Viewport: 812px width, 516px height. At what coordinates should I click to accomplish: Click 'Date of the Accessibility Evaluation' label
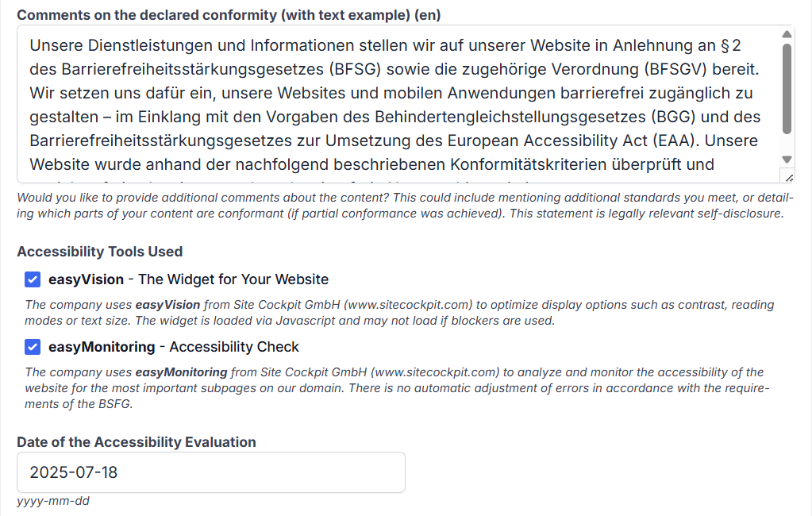[137, 442]
